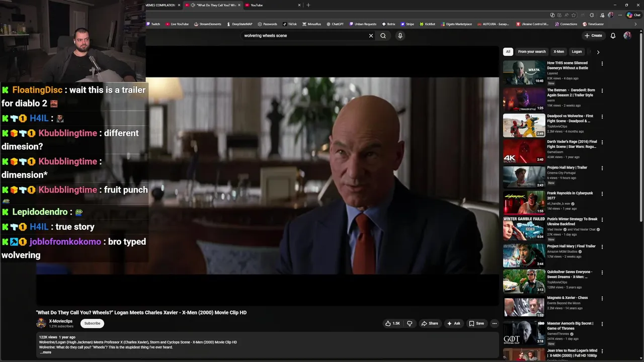Image resolution: width=644 pixels, height=362 pixels.
Task: Open options for Daenerys scene video
Action: [x=602, y=64]
